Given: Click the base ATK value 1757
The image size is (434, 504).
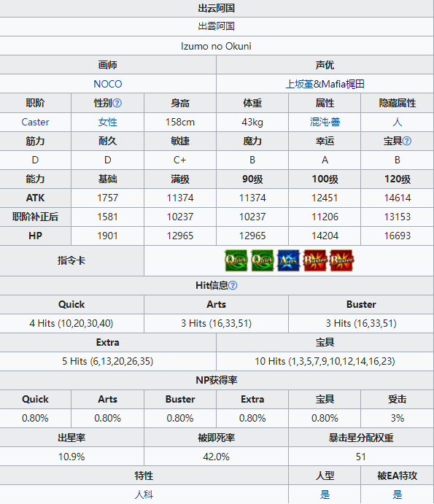Looking at the screenshot, I should (x=108, y=198).
